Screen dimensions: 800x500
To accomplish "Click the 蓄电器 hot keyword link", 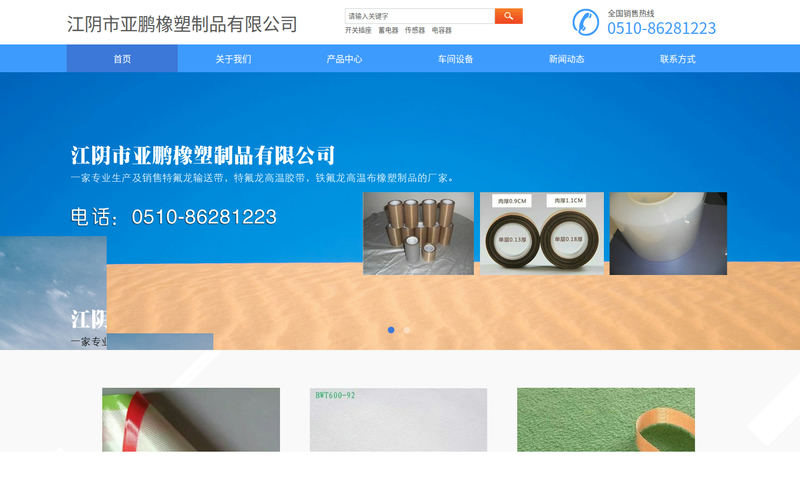I will 388,30.
